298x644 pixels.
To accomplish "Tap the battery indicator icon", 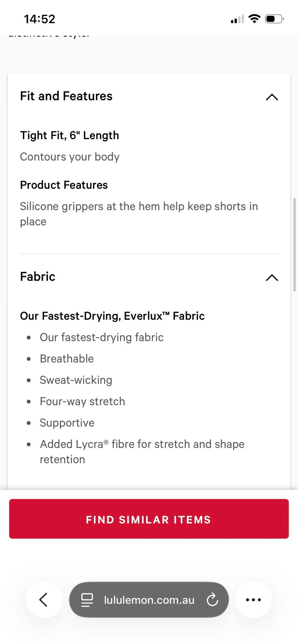I will pos(274,19).
